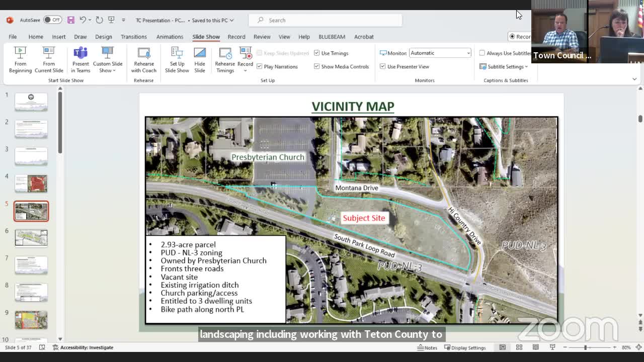This screenshot has height=362, width=644.
Task: Open the Monitor dropdown
Action: point(440,53)
